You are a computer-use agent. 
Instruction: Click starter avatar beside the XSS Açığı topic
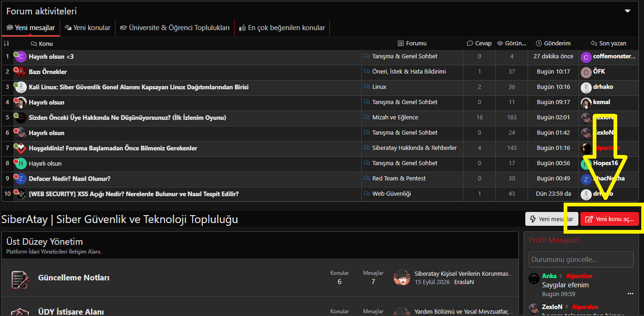point(20,194)
